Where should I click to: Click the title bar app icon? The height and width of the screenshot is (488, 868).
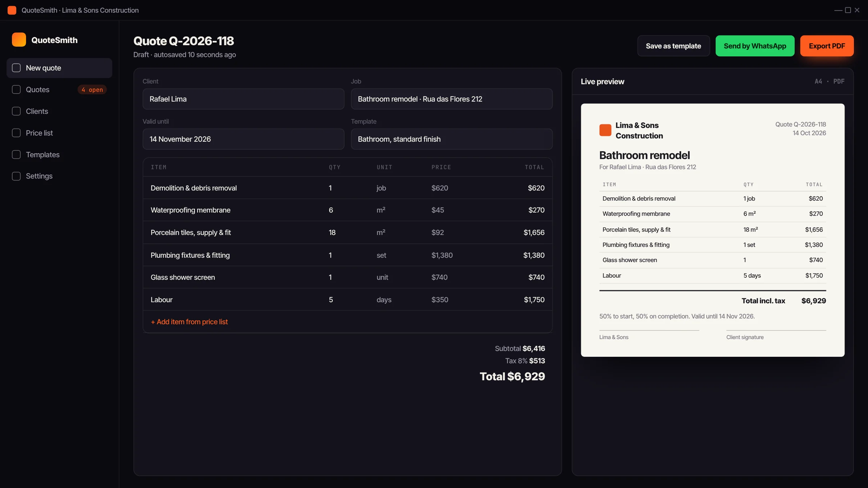(12, 10)
